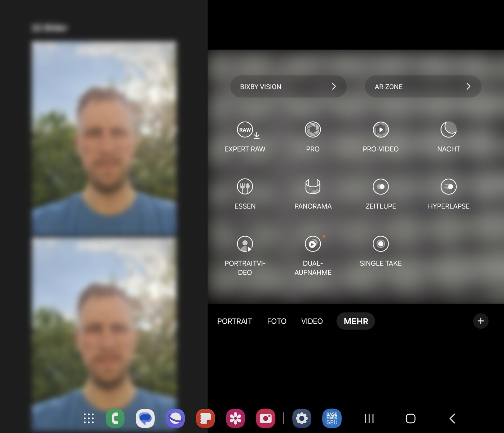Click the chevron arrow on Bixby Vision

tap(334, 87)
